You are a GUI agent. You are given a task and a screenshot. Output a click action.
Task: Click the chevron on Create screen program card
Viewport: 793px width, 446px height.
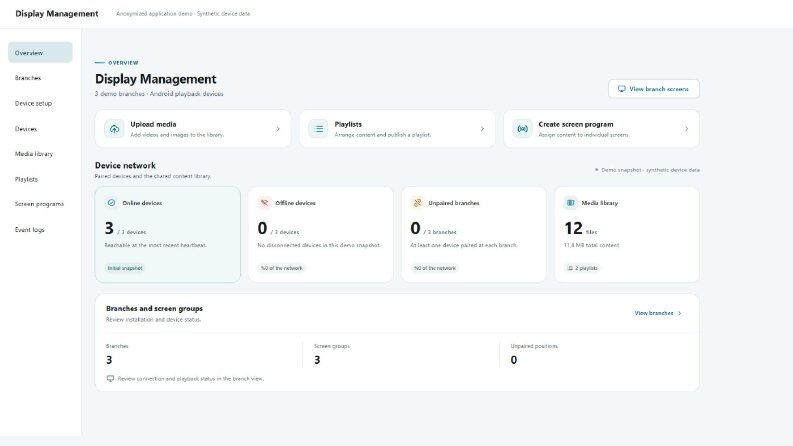click(x=686, y=129)
